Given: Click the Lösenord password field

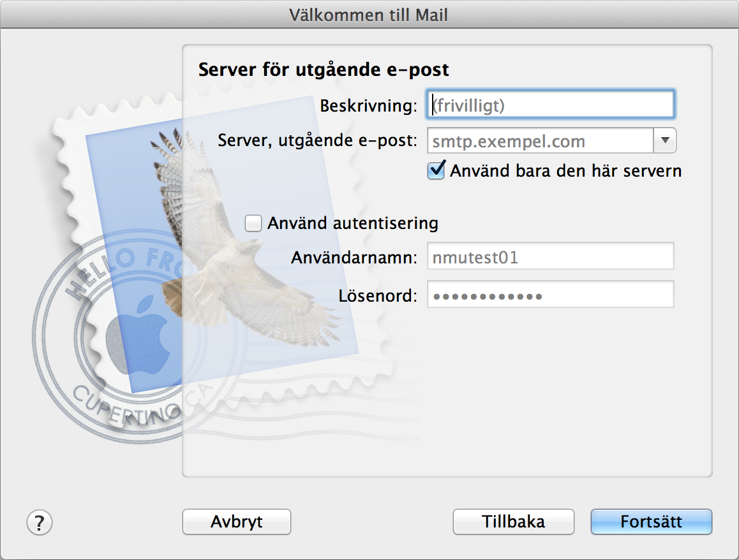Looking at the screenshot, I should coord(551,295).
